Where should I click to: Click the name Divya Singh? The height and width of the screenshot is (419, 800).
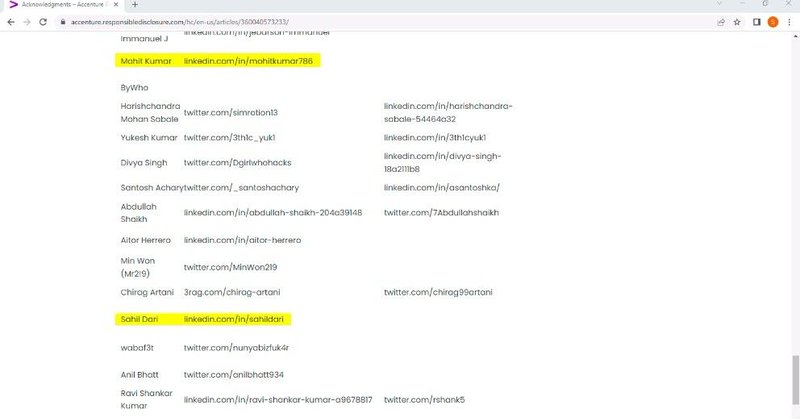point(144,162)
